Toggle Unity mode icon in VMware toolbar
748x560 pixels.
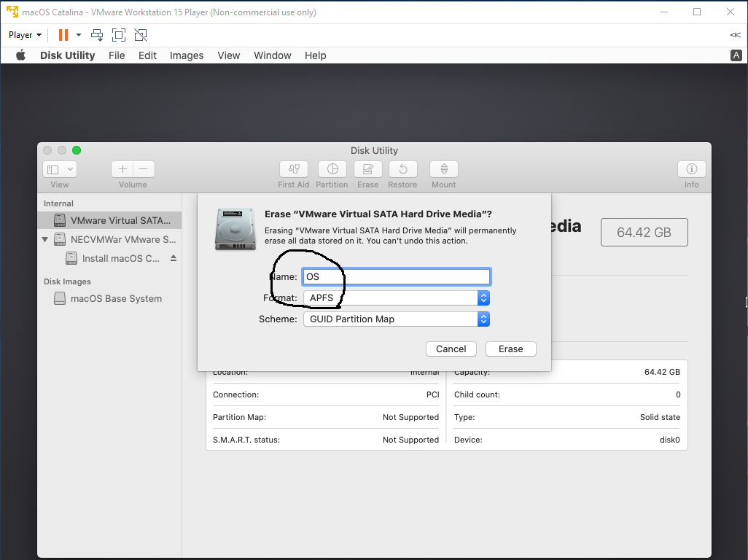[x=141, y=35]
